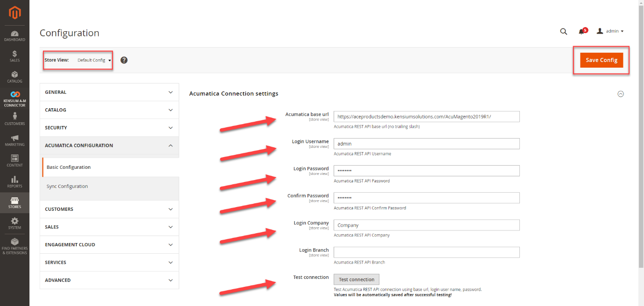Click the Test connection button
Screen dimensions: 644x306
pyautogui.click(x=357, y=279)
